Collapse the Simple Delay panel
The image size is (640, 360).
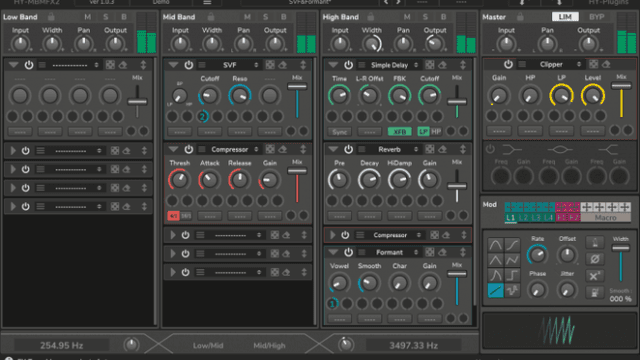(x=333, y=65)
